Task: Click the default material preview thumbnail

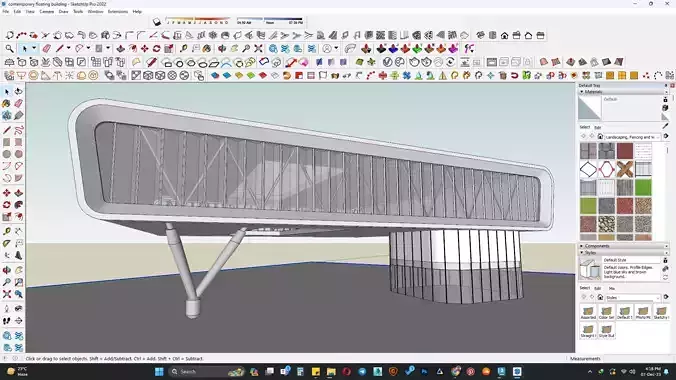Action: [589, 107]
